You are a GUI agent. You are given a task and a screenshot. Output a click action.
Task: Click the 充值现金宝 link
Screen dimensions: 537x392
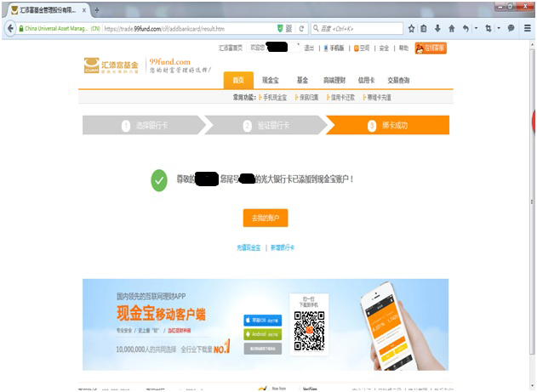click(249, 247)
